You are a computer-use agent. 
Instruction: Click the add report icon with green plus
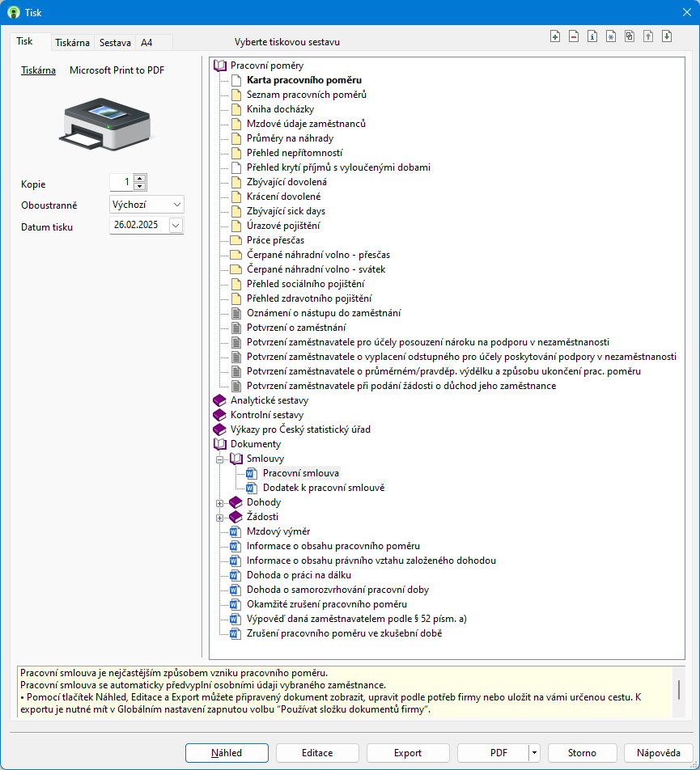pos(555,36)
